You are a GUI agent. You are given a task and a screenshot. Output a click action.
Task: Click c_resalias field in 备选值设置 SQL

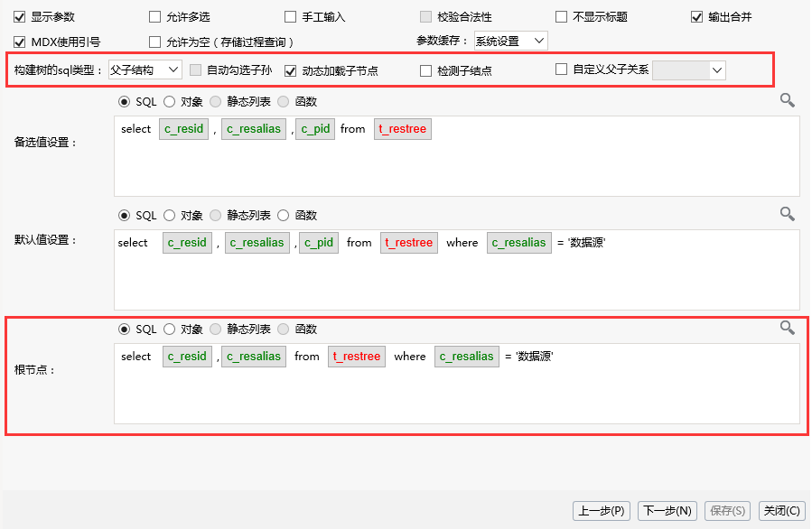coord(254,129)
